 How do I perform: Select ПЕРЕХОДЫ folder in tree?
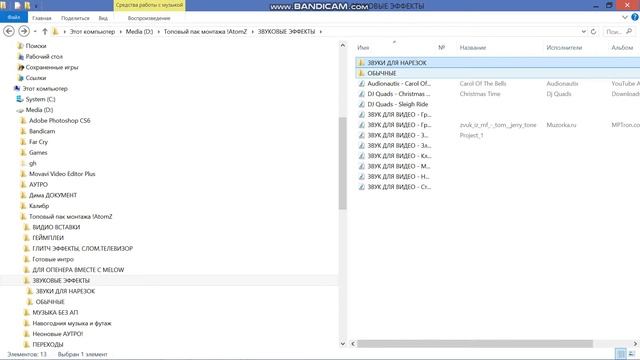point(48,344)
